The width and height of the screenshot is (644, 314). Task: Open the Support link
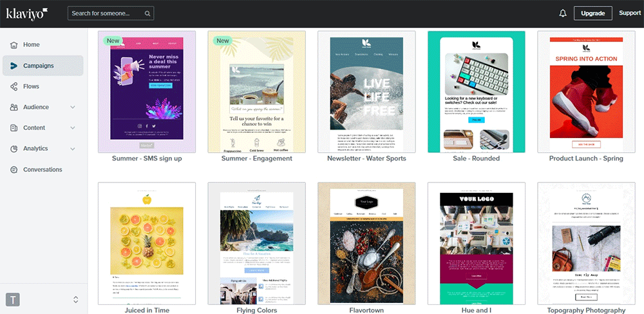[x=629, y=13]
